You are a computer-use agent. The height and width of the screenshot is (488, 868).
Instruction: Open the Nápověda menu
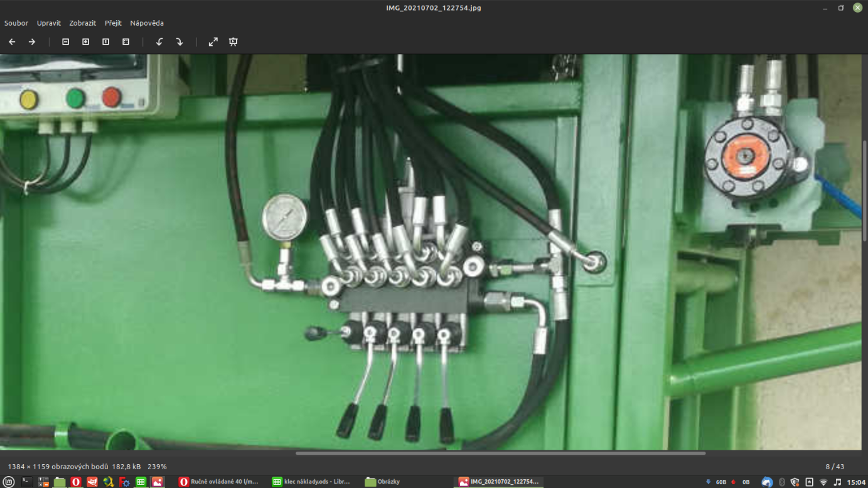coord(147,23)
